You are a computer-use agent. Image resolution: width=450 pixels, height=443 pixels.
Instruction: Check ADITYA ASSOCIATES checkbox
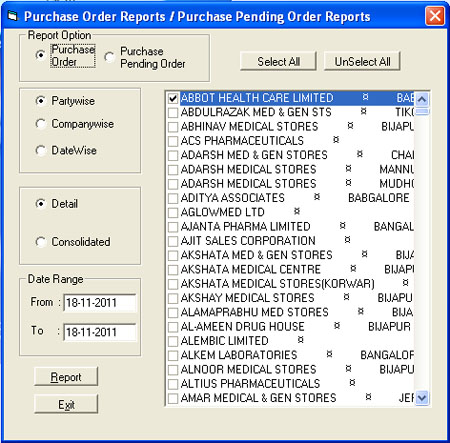[x=173, y=199]
